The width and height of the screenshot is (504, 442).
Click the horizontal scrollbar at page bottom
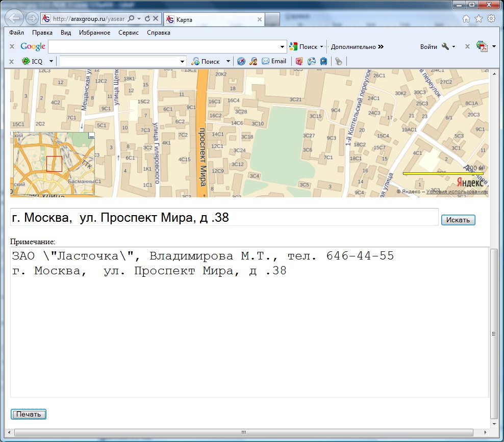click(x=250, y=432)
